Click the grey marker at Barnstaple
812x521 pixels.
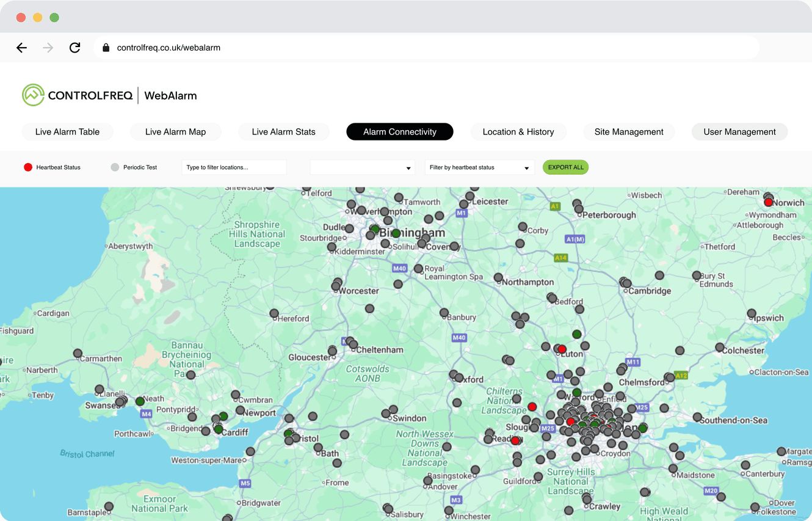[109, 506]
